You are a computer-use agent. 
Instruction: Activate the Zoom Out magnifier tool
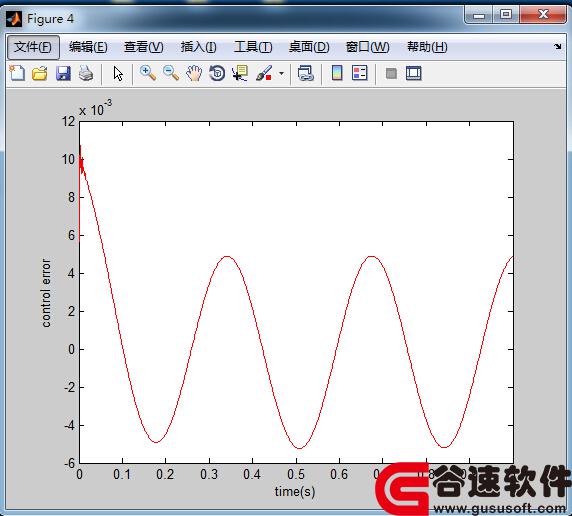pyautogui.click(x=171, y=73)
